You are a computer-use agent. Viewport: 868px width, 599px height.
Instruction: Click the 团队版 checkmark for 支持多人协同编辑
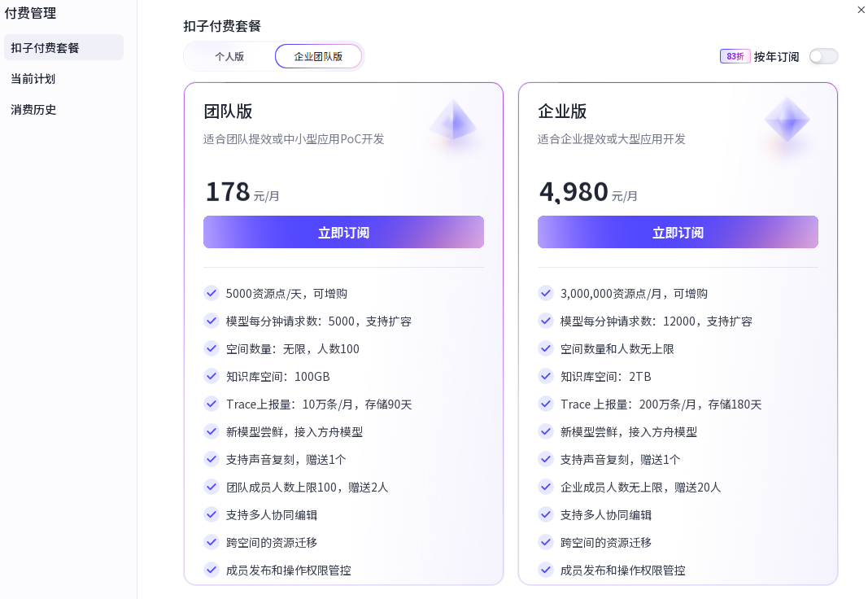pyautogui.click(x=212, y=514)
